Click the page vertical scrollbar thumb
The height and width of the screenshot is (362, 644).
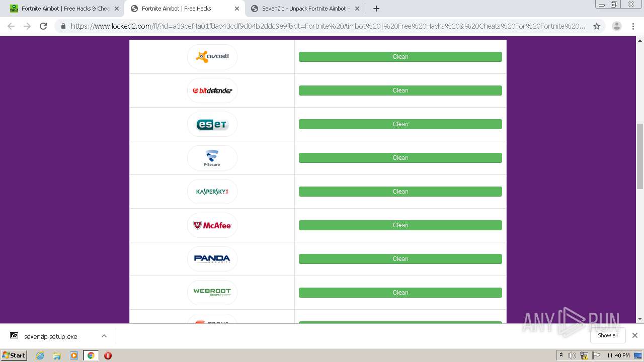point(639,156)
